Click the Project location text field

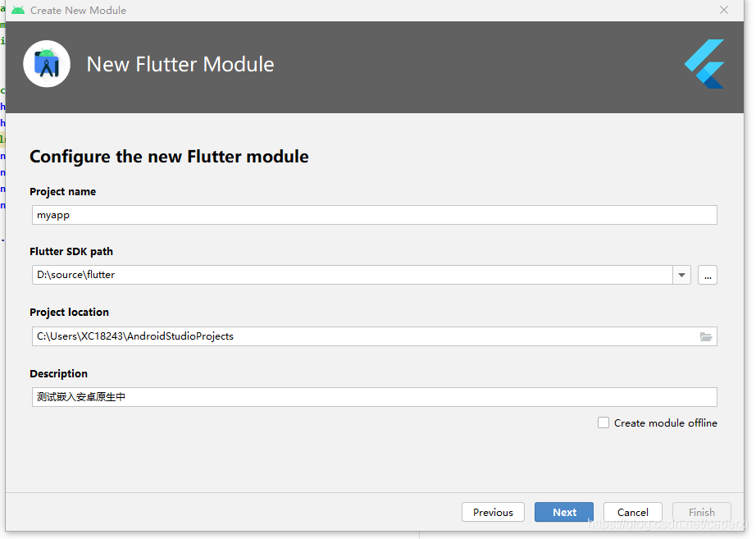[375, 336]
